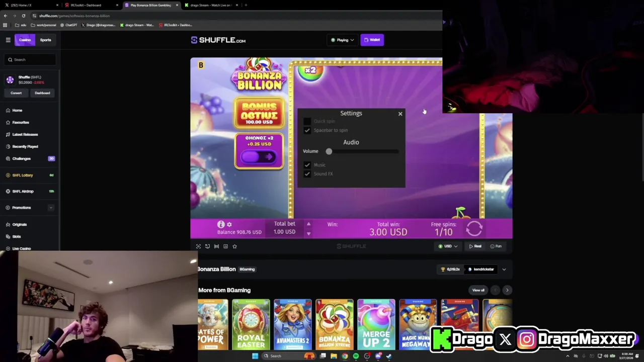This screenshot has height=362, width=644.
Task: Toggle theatre mode icon below game
Action: point(216,246)
